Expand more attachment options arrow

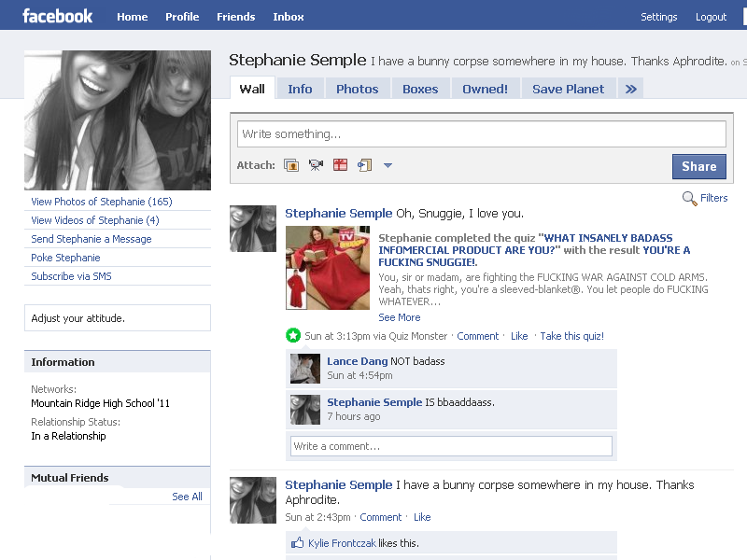pyautogui.click(x=388, y=165)
